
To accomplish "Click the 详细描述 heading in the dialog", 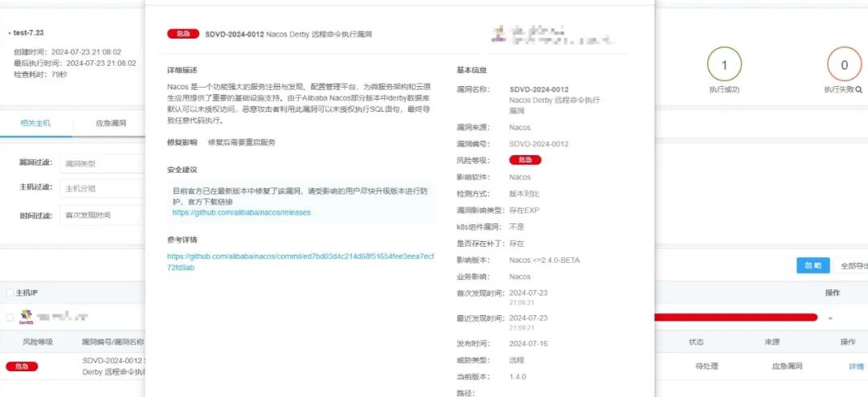I will (182, 71).
